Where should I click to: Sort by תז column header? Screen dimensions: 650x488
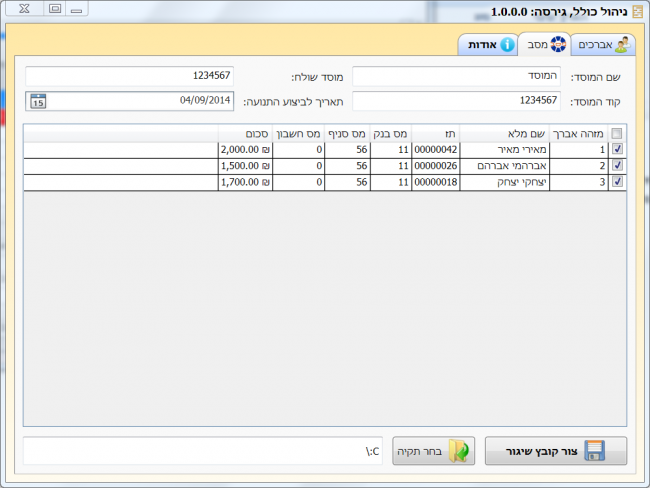[436, 134]
